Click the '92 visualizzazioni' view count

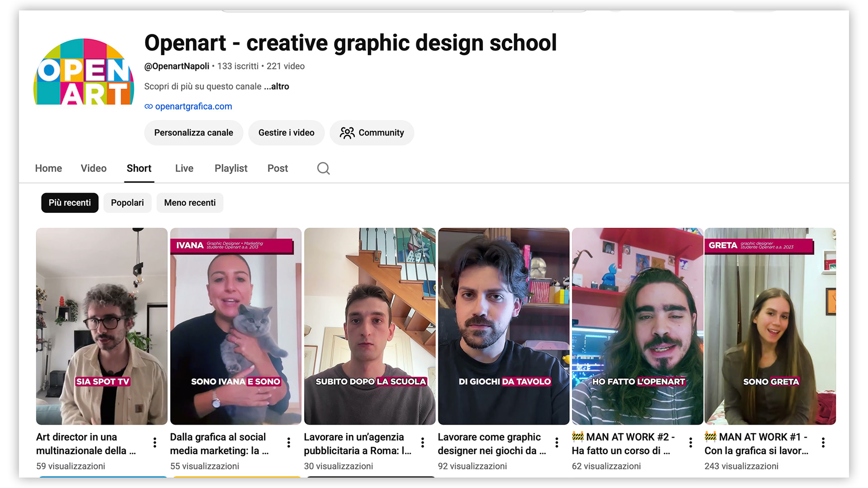(472, 466)
